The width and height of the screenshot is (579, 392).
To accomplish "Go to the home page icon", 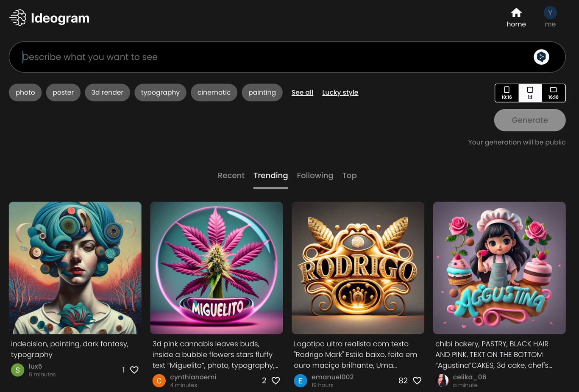I will click(516, 13).
